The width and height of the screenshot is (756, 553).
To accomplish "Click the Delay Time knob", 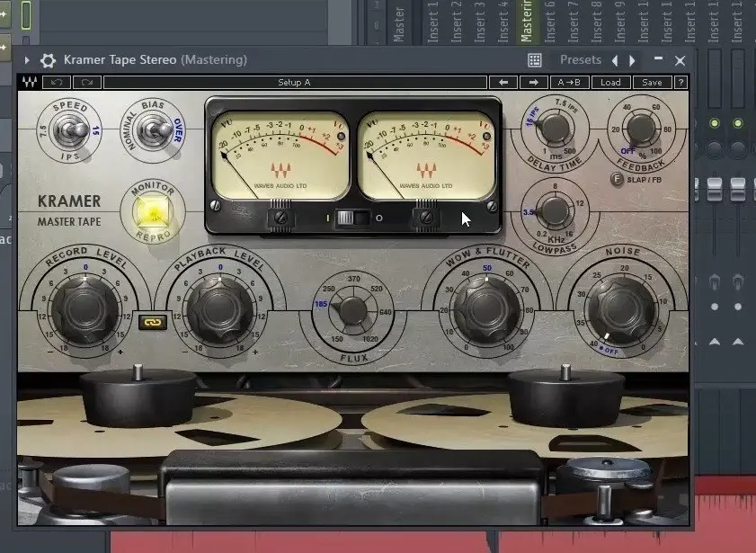I will click(x=555, y=129).
